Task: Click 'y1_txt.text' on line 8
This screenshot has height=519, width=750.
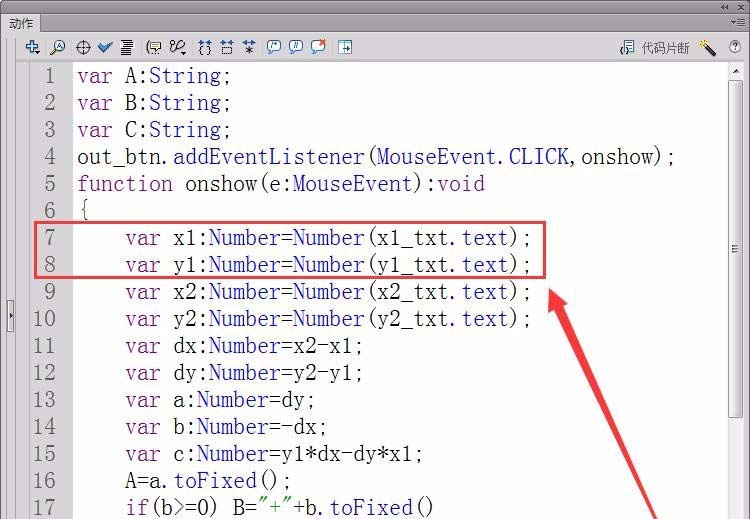Action: [442, 265]
